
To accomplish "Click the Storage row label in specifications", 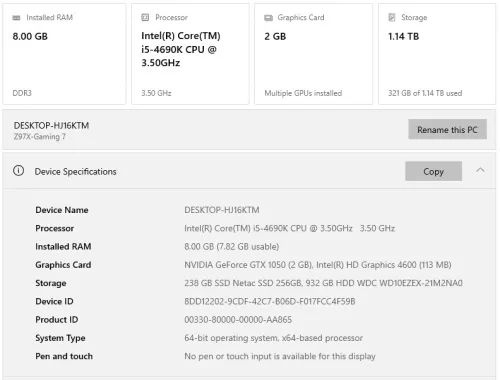I will [x=51, y=283].
